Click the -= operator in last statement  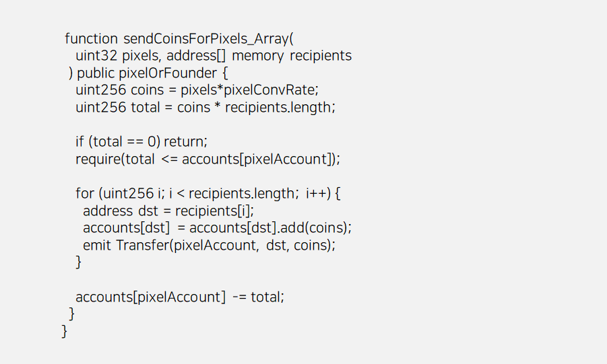pos(239,297)
